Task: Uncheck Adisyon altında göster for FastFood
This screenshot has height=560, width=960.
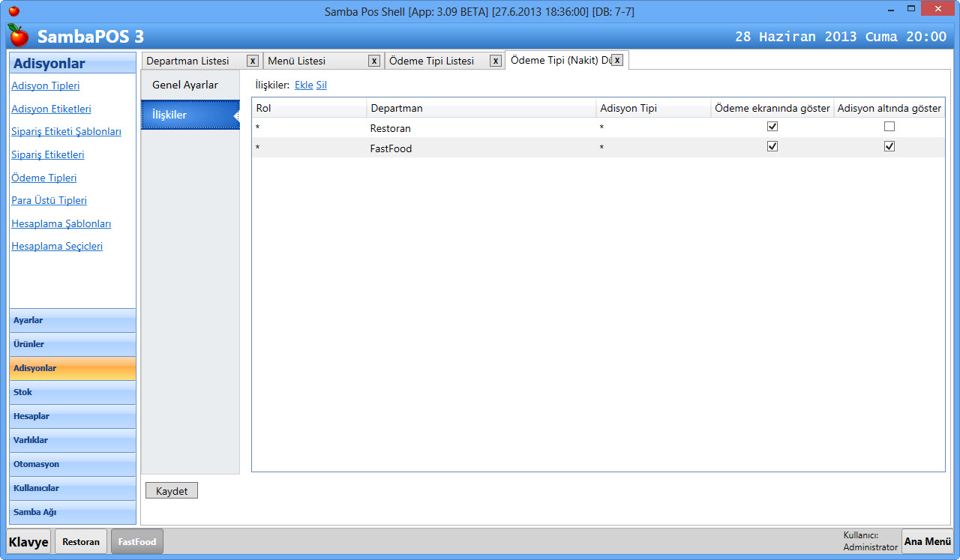Action: (x=889, y=147)
